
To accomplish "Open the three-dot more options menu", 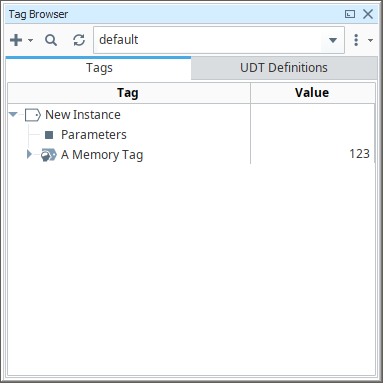I will (356, 40).
